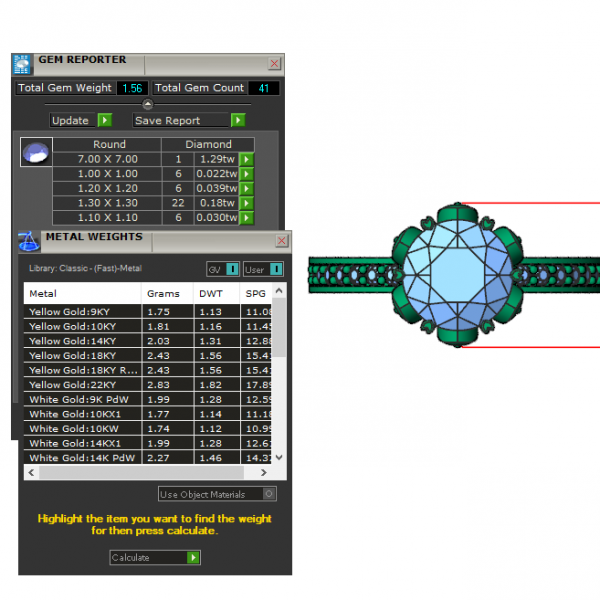
Task: Click the Metal Weights scale icon
Action: click(27, 241)
